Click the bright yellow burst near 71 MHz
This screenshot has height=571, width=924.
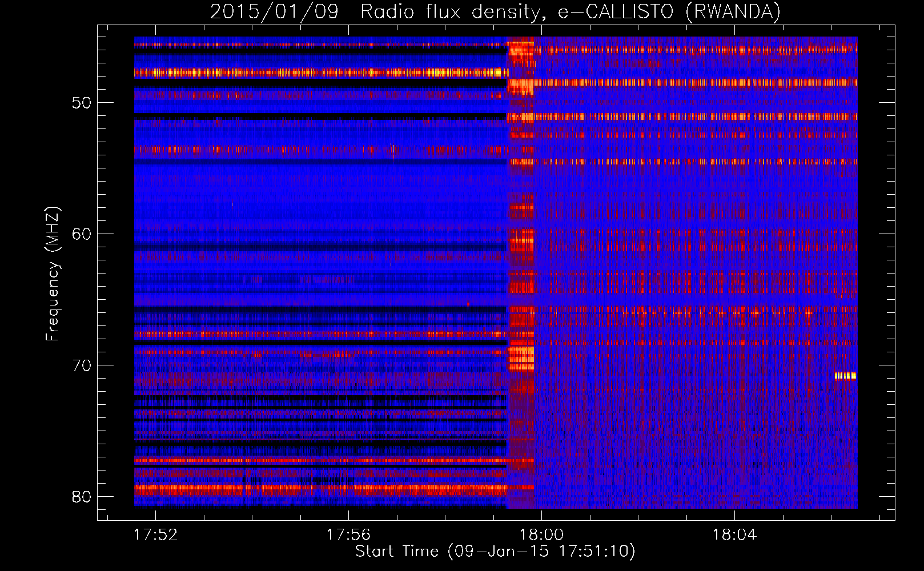click(x=846, y=376)
